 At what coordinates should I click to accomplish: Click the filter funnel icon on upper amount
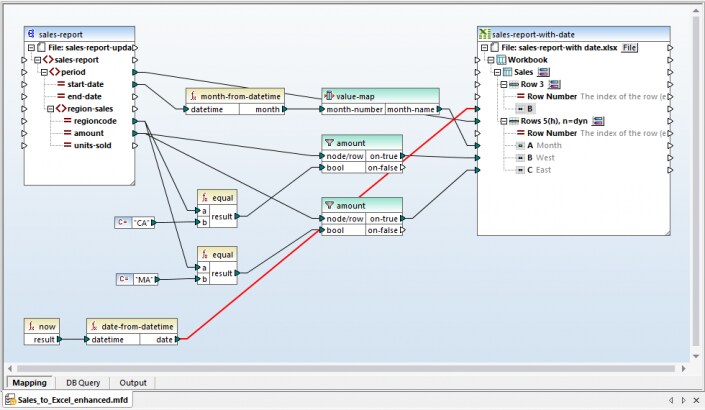(x=329, y=143)
